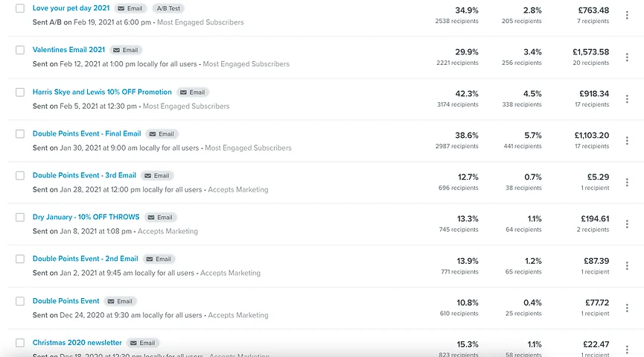Open three-dot menu for Valentines Email 2021
The height and width of the screenshot is (357, 644).
(x=629, y=58)
